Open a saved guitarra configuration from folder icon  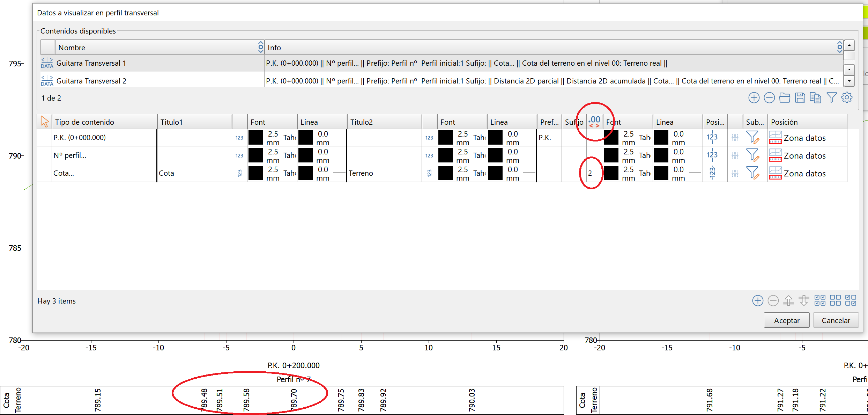click(785, 98)
